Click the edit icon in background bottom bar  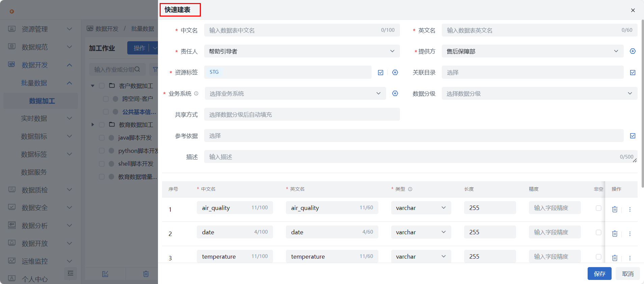click(x=105, y=274)
